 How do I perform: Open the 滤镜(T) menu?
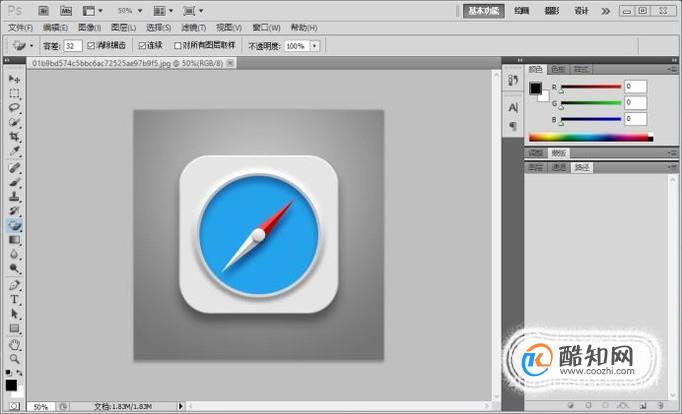click(193, 28)
